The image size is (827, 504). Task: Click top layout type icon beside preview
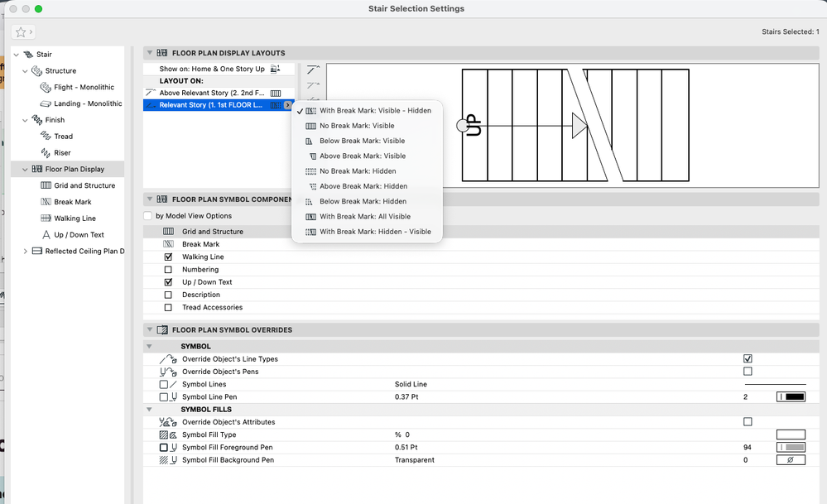coord(313,70)
